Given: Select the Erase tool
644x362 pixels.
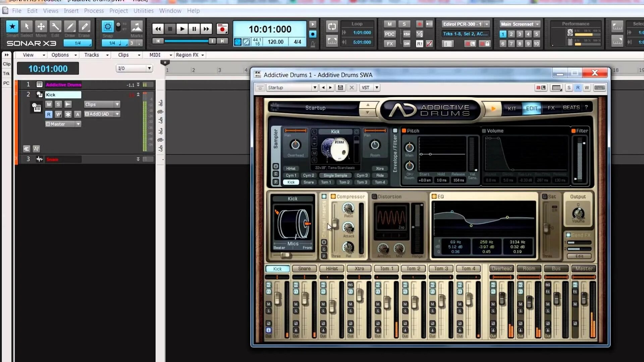Looking at the screenshot, I should tap(85, 26).
